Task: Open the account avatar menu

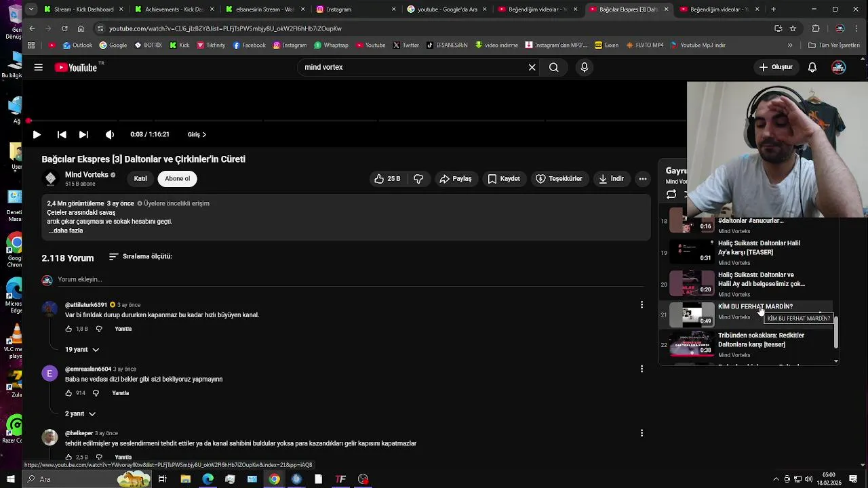Action: click(839, 67)
